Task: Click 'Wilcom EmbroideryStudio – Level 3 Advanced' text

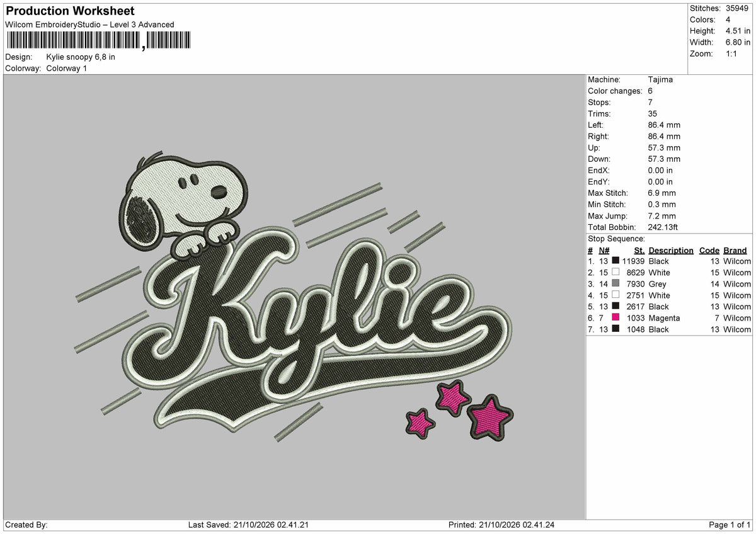Action: (89, 25)
